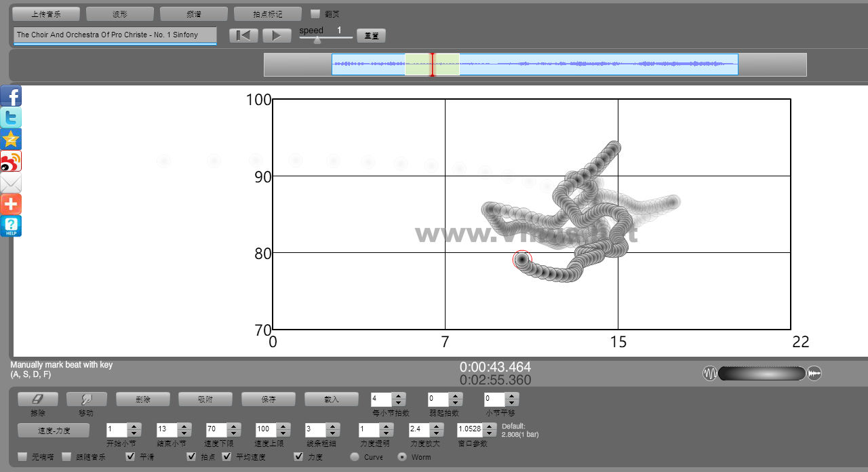Switch to the 波形 waveform view

tap(120, 14)
